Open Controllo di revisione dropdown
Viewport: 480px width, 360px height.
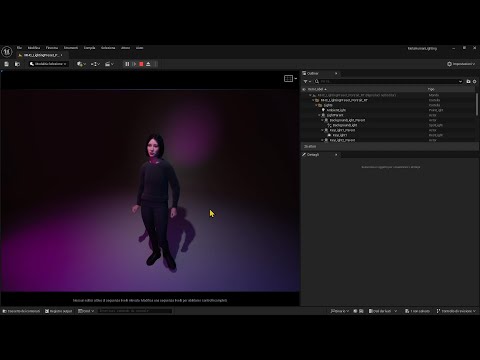click(x=456, y=311)
